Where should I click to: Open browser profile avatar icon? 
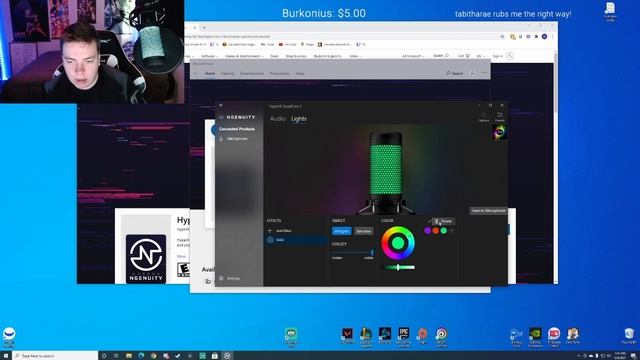pyautogui.click(x=544, y=36)
